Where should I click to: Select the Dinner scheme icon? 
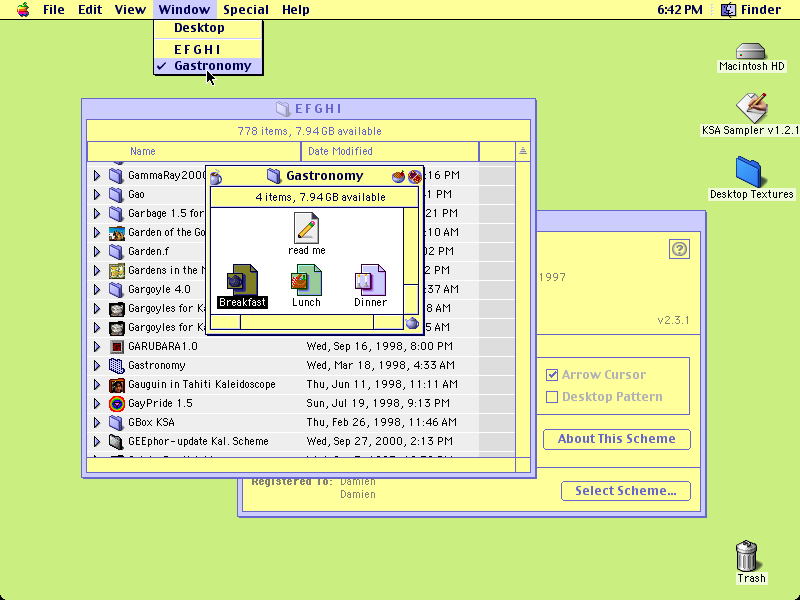point(370,280)
